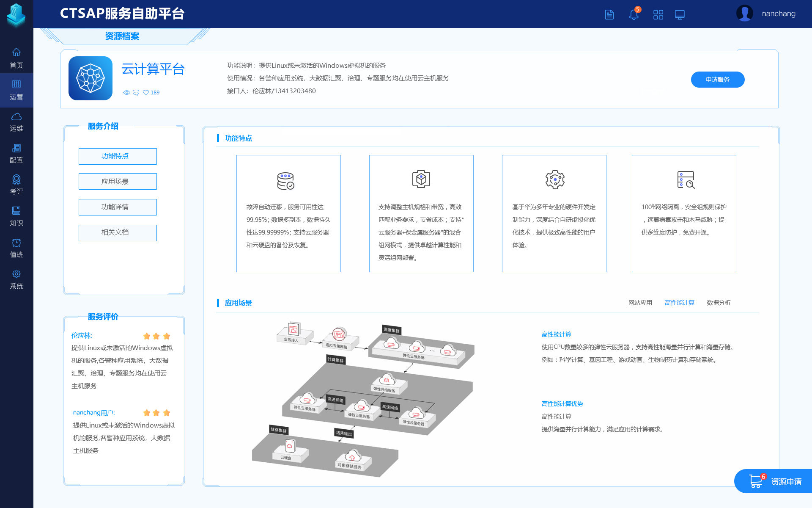Click the nanchang user avatar
The image size is (812, 508).
tap(744, 14)
